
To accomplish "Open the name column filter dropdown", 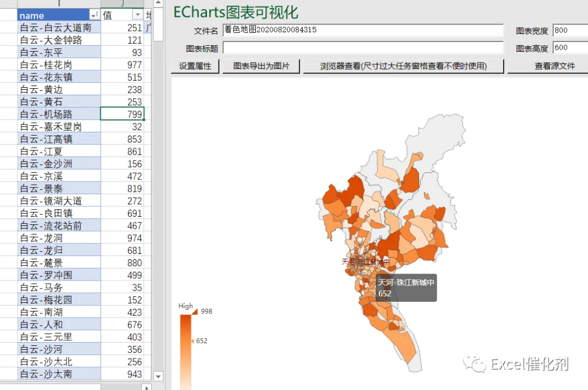I will (95, 15).
